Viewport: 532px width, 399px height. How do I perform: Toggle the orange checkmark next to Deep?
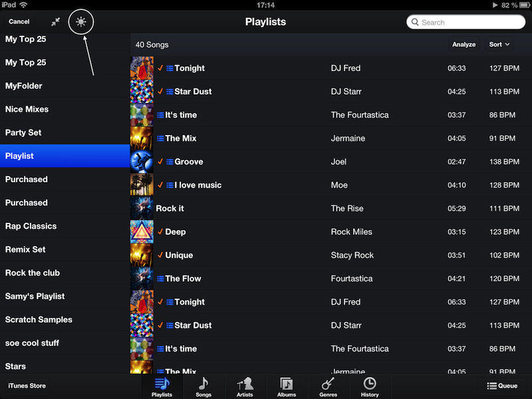click(x=160, y=231)
